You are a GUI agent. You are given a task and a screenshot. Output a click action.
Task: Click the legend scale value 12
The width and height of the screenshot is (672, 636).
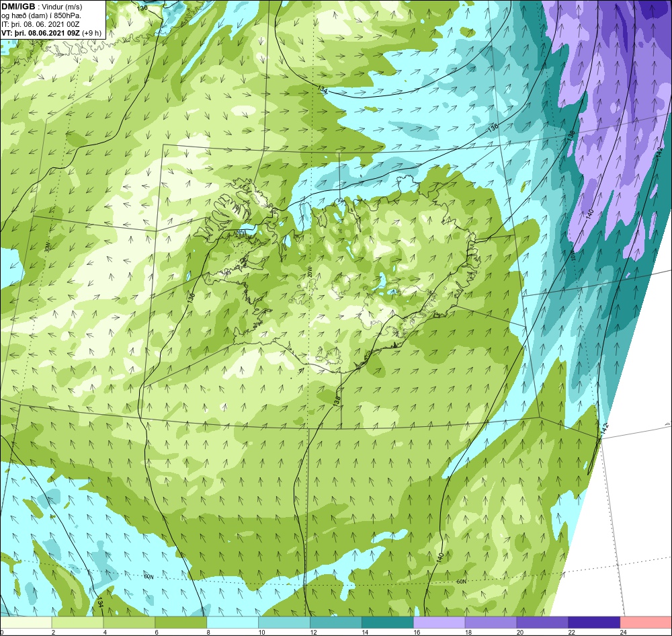313,632
